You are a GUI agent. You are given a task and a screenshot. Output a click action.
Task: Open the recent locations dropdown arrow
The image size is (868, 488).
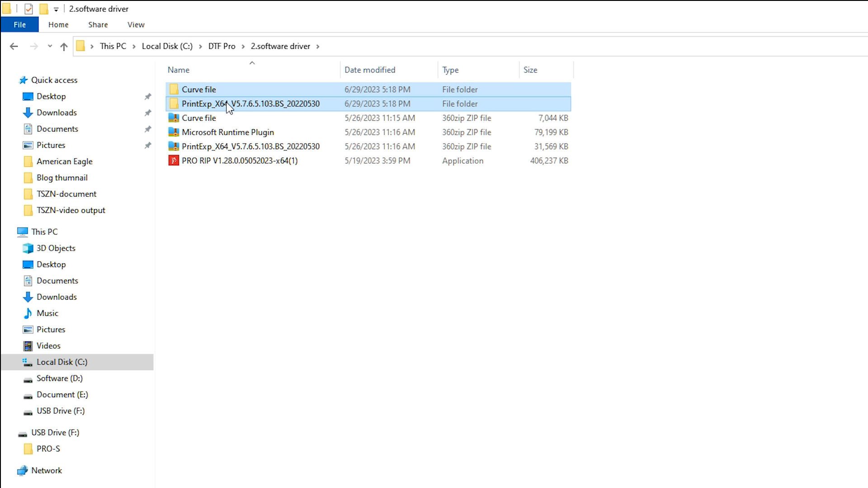(x=50, y=46)
